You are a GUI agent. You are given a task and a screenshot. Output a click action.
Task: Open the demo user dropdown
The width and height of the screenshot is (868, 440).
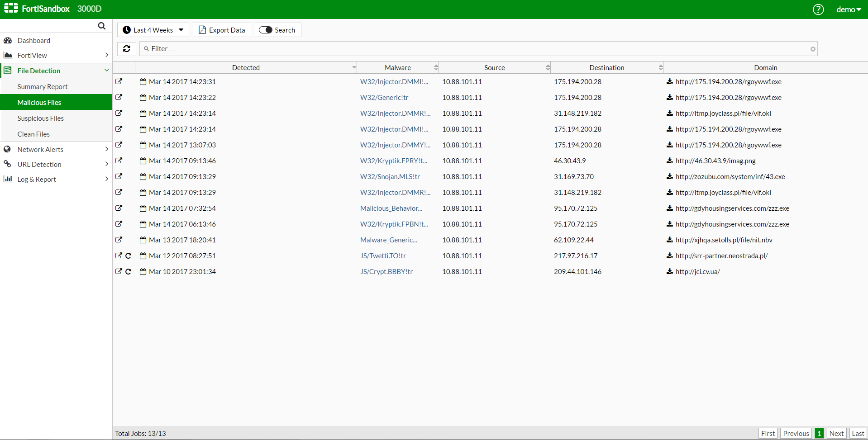coord(848,9)
